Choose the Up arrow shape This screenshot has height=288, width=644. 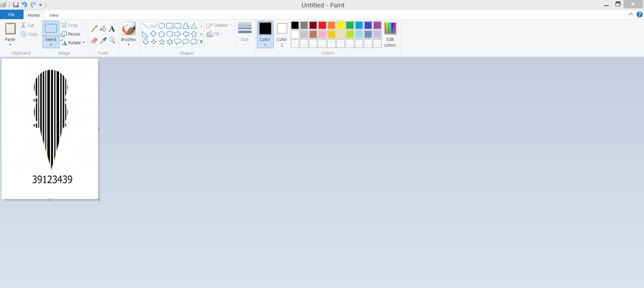pos(194,34)
